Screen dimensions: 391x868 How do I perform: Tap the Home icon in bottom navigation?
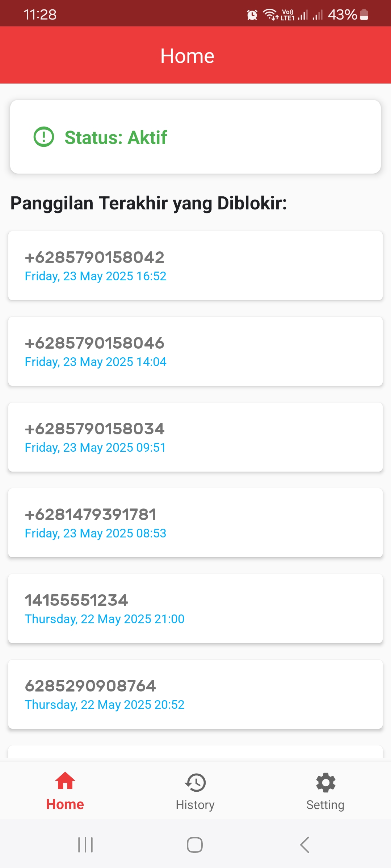click(x=65, y=780)
